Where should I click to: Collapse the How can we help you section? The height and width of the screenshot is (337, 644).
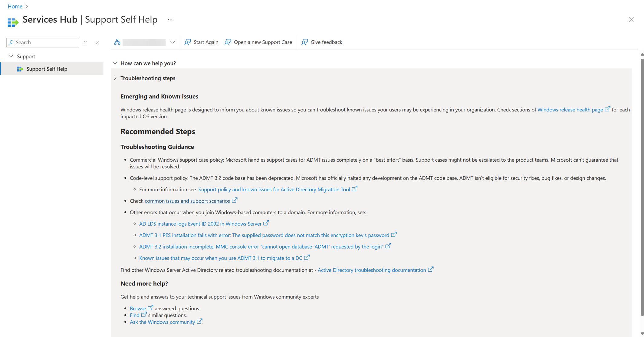click(115, 63)
